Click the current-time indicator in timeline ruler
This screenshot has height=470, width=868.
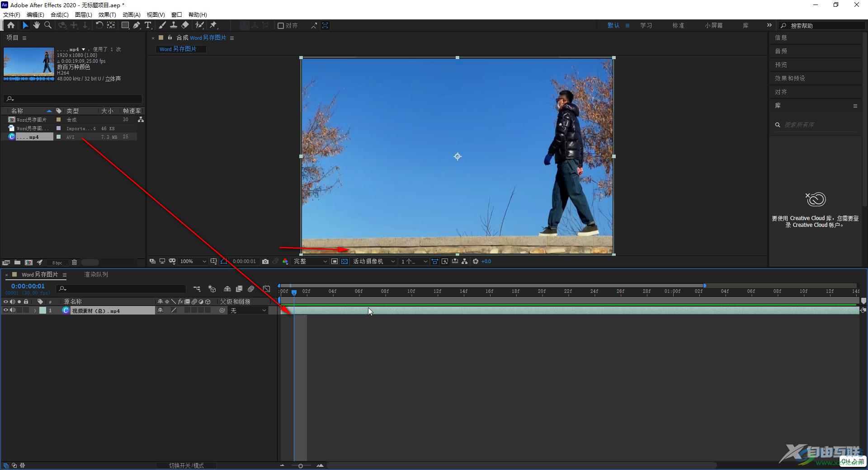(294, 292)
